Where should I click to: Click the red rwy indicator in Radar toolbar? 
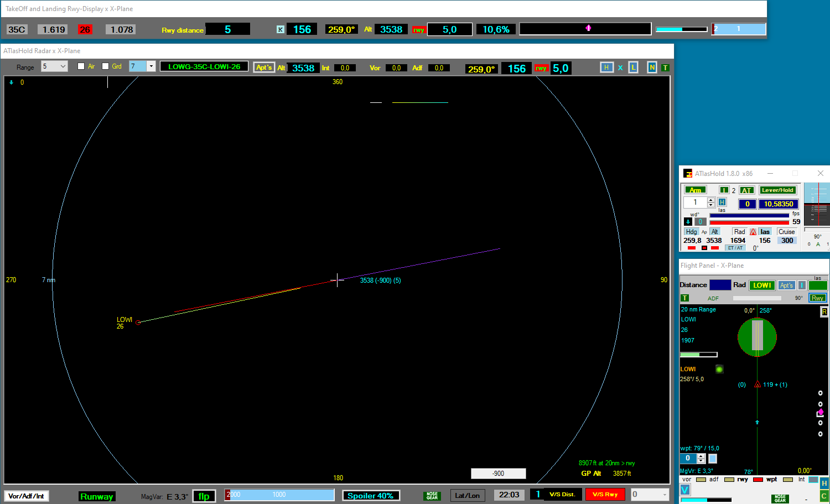541,68
